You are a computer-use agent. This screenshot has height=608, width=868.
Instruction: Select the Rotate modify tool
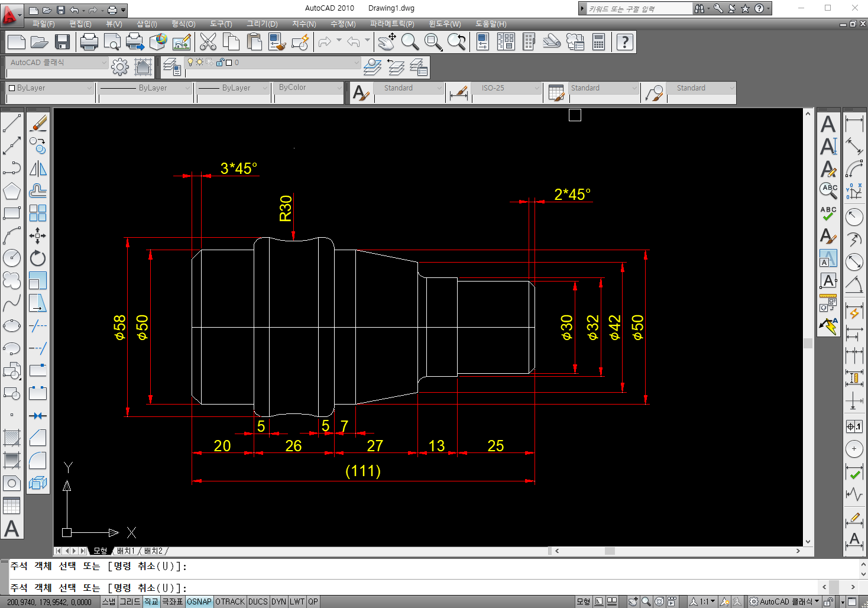point(38,258)
